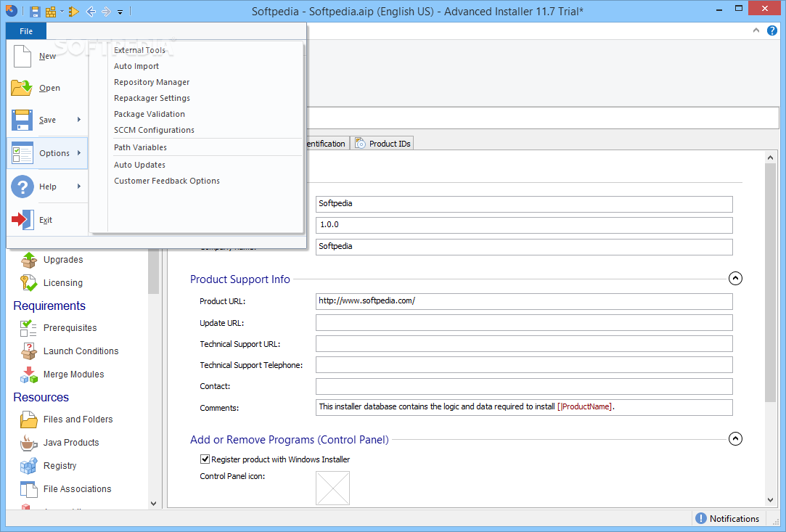Click the Forward arrow in title bar
Image resolution: width=786 pixels, height=532 pixels.
(x=106, y=11)
